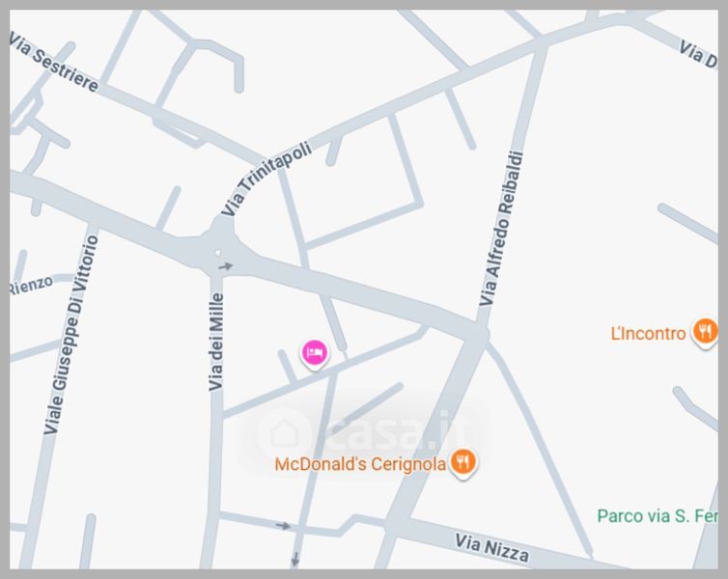
Task: Click the one-way arrow near Via Nizza
Action: point(283,526)
